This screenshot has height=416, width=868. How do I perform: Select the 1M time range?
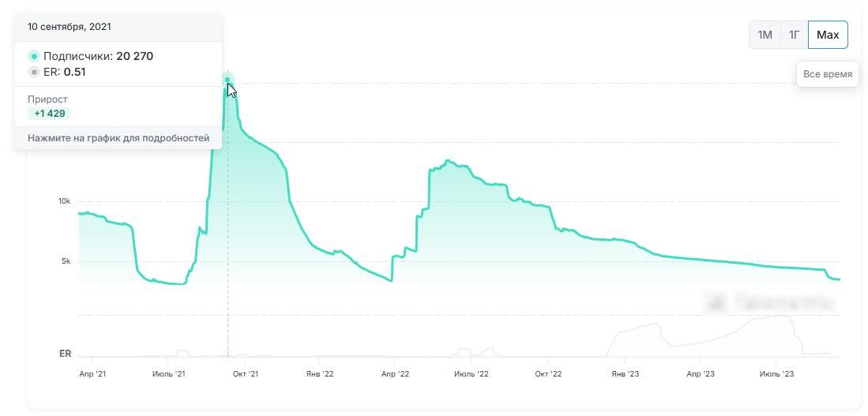pyautogui.click(x=765, y=35)
